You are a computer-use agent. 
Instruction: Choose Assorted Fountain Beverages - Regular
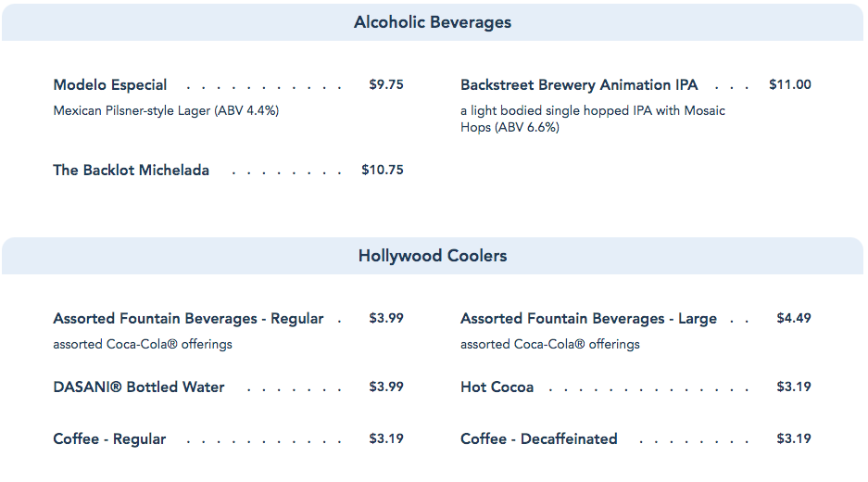[x=189, y=319]
